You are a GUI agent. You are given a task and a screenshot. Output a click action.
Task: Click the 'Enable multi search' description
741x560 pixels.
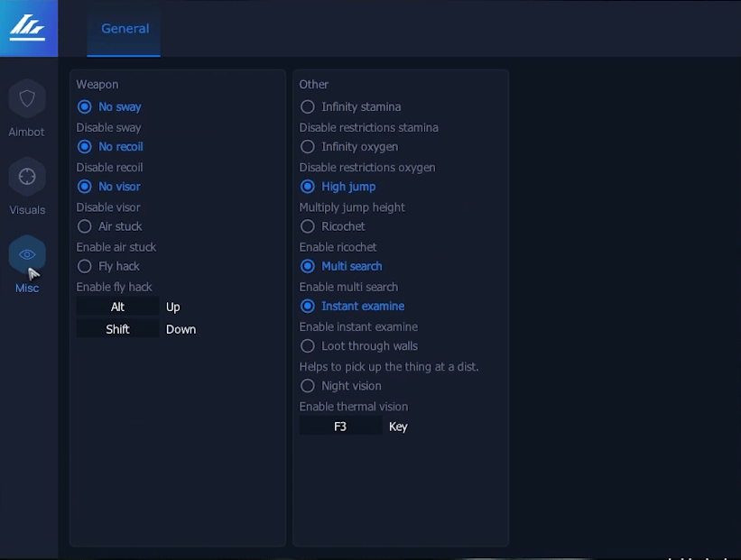tap(348, 287)
